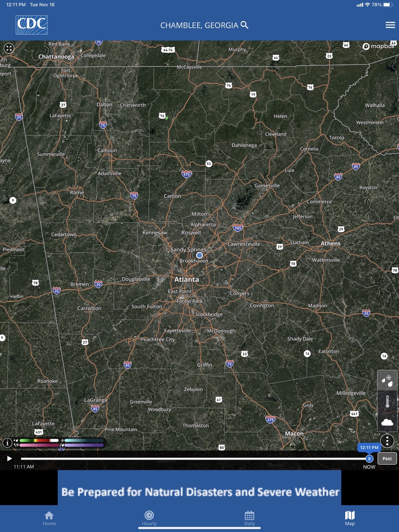Tap the Mapbox attribution logo
This screenshot has width=399, height=532.
tap(379, 46)
